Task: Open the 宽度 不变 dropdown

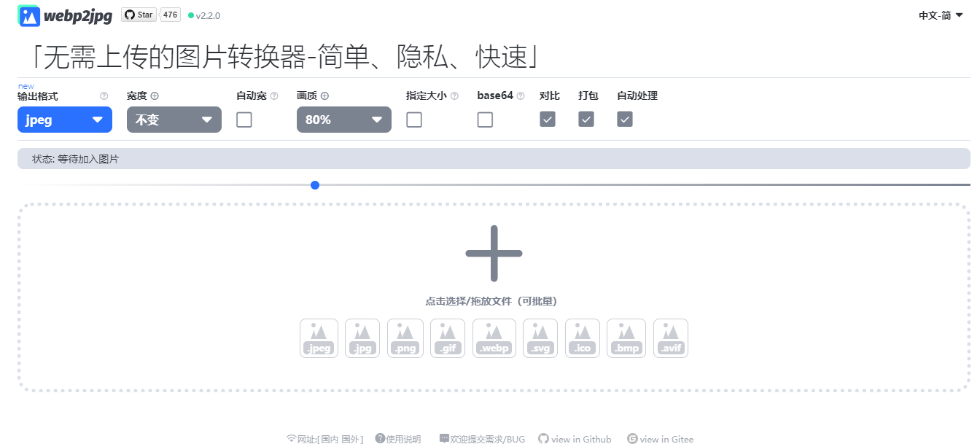Action: click(174, 119)
